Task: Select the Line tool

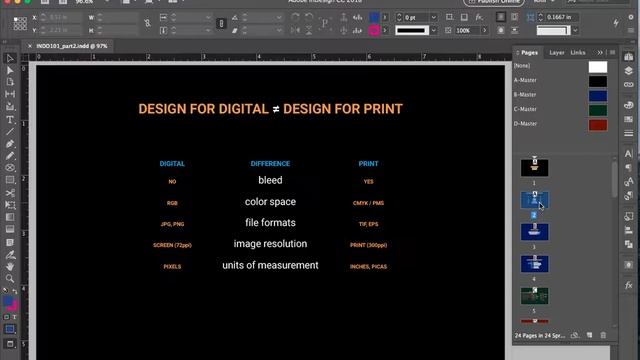Action: pyautogui.click(x=10, y=131)
